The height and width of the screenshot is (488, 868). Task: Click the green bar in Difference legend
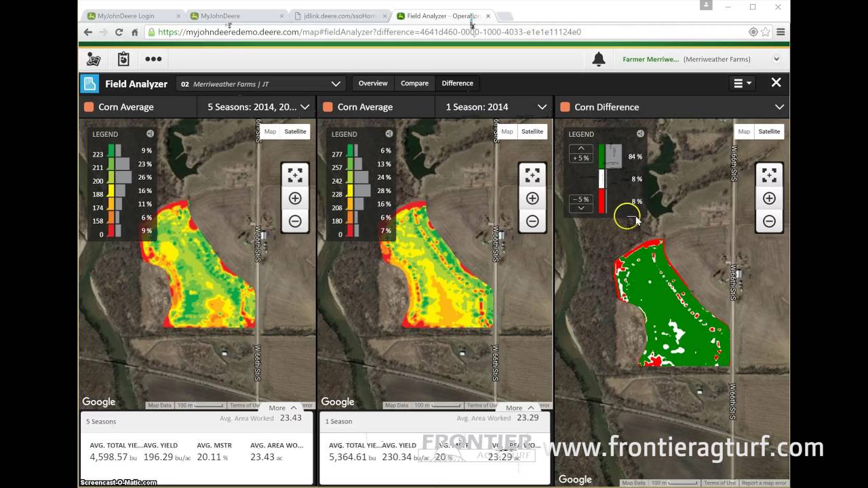coord(601,156)
